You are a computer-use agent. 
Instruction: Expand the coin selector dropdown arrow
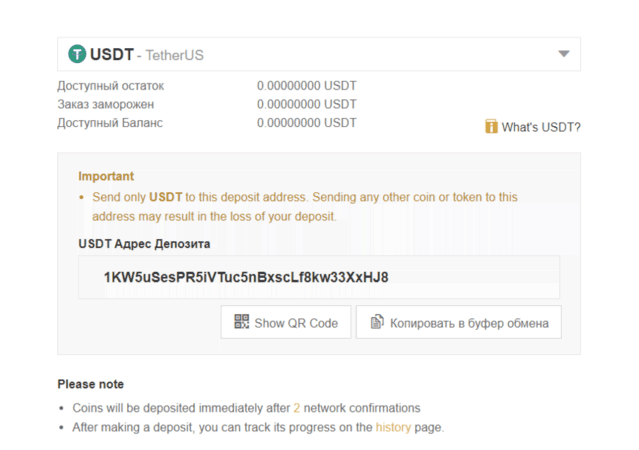pos(563,54)
